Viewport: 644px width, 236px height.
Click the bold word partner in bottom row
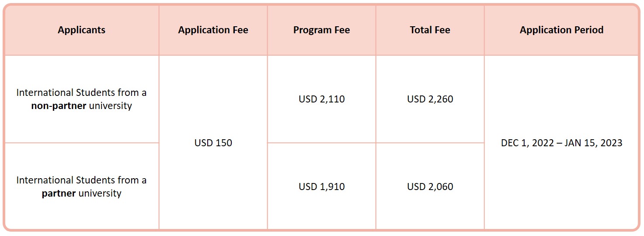(x=59, y=194)
